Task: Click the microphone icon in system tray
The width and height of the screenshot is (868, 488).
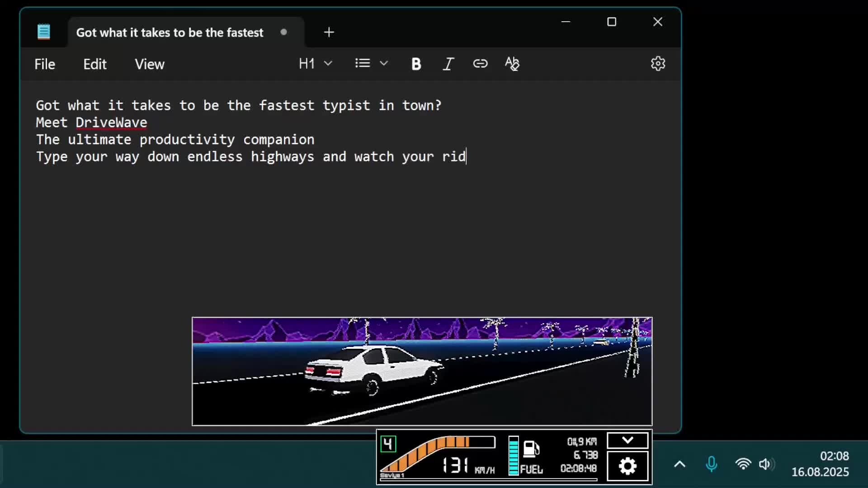Action: pos(711,464)
